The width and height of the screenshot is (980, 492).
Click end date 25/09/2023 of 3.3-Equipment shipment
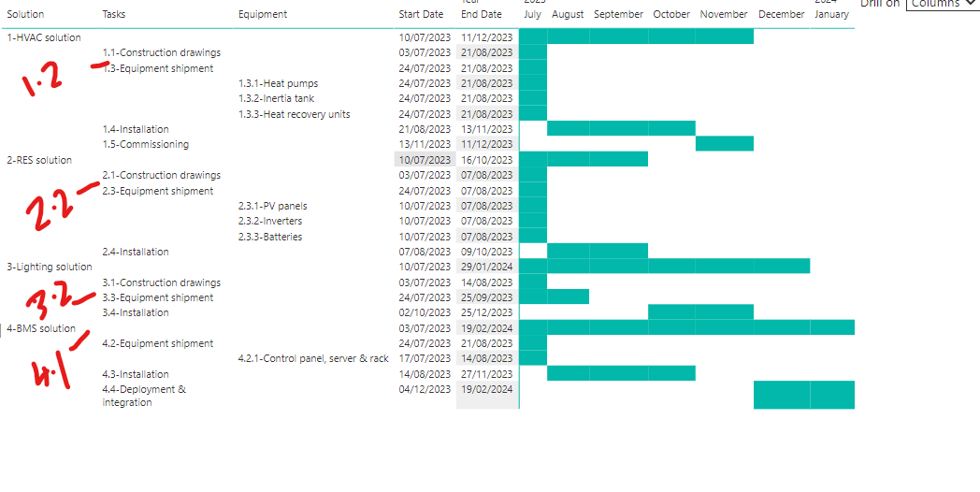487,297
